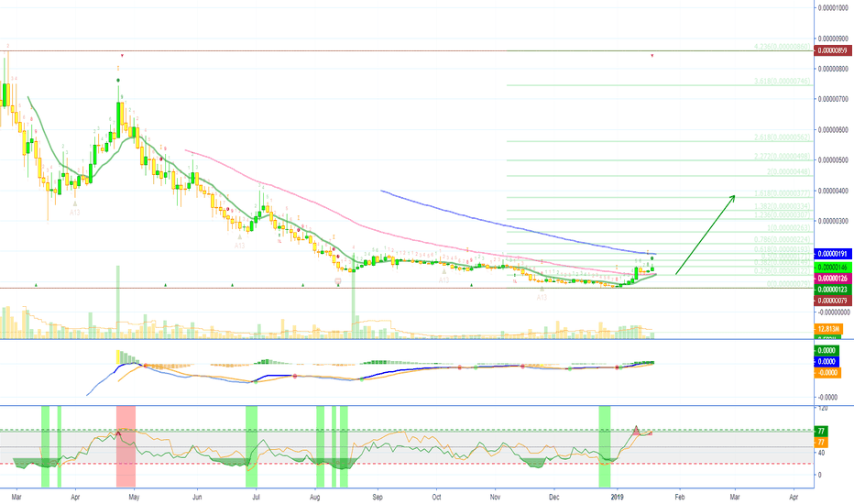Click the 0.00000800 price axis label
Image resolution: width=854 pixels, height=504 pixels.
click(x=833, y=69)
